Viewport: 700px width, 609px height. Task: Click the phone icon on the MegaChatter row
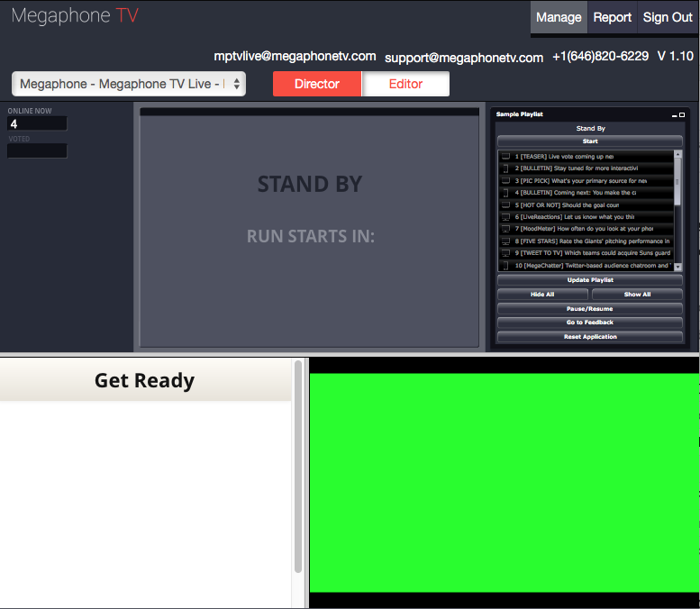505,266
